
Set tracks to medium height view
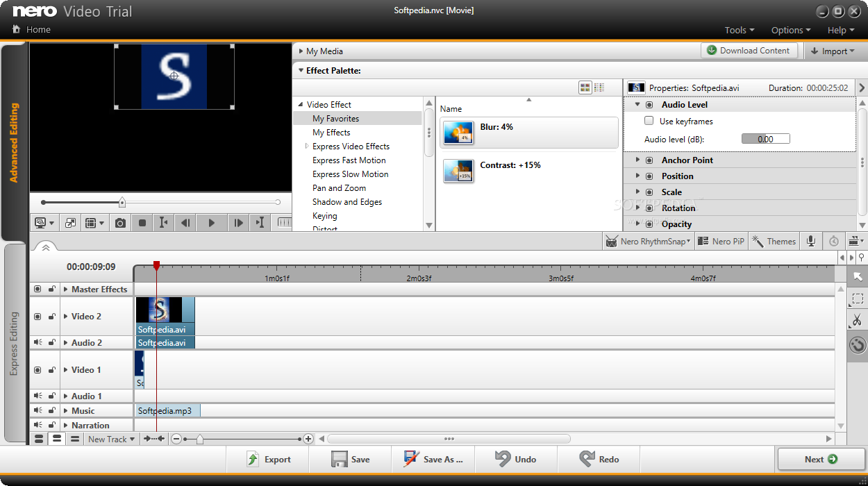(x=57, y=439)
